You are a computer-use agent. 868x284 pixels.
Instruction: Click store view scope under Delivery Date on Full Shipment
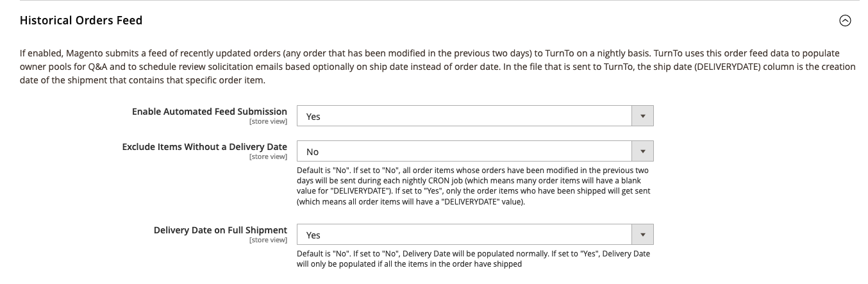[268, 240]
